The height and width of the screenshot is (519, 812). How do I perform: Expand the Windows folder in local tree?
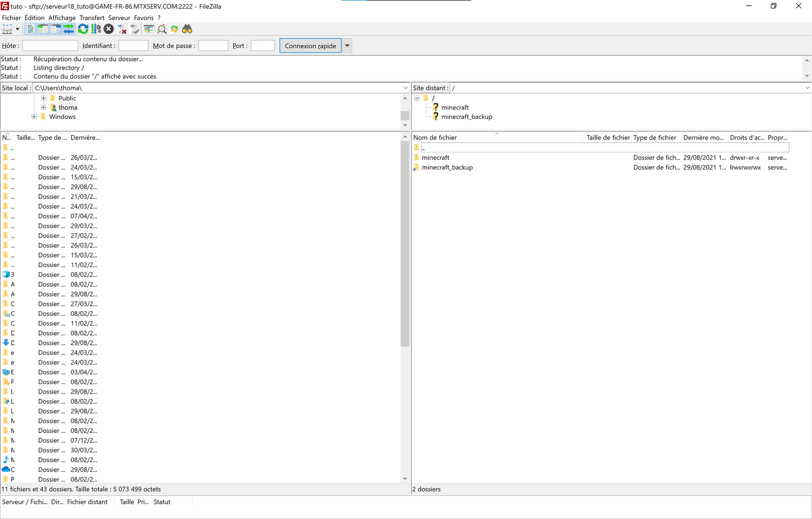click(35, 117)
